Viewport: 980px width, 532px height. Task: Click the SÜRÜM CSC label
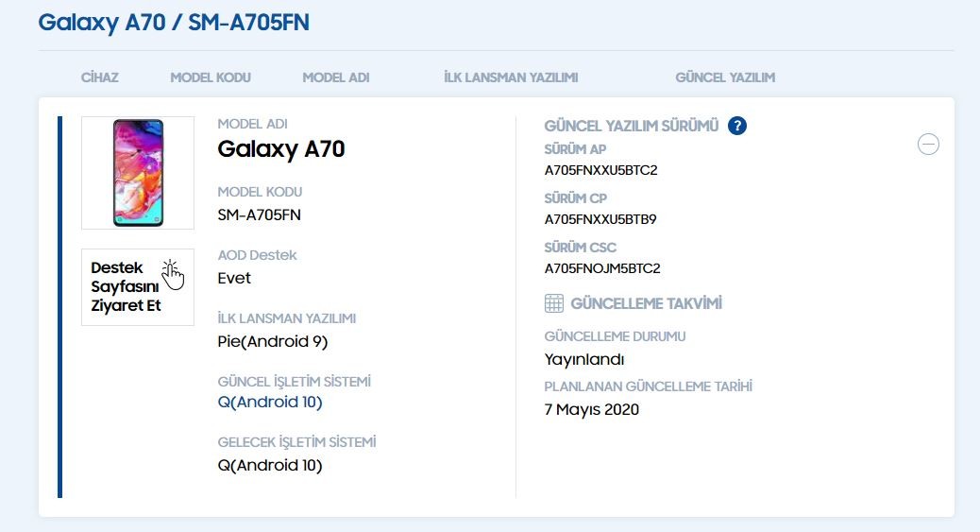pos(581,248)
